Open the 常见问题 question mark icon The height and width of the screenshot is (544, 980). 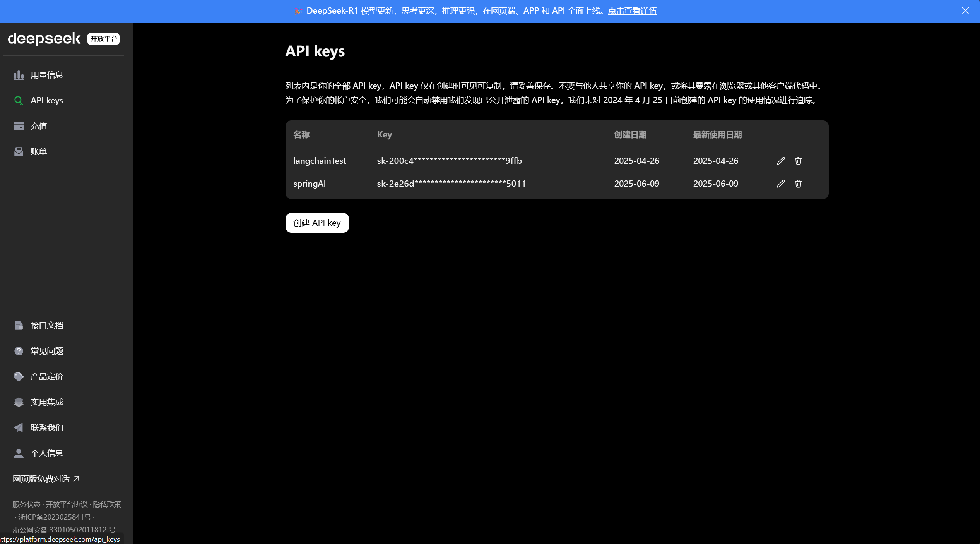pyautogui.click(x=19, y=351)
